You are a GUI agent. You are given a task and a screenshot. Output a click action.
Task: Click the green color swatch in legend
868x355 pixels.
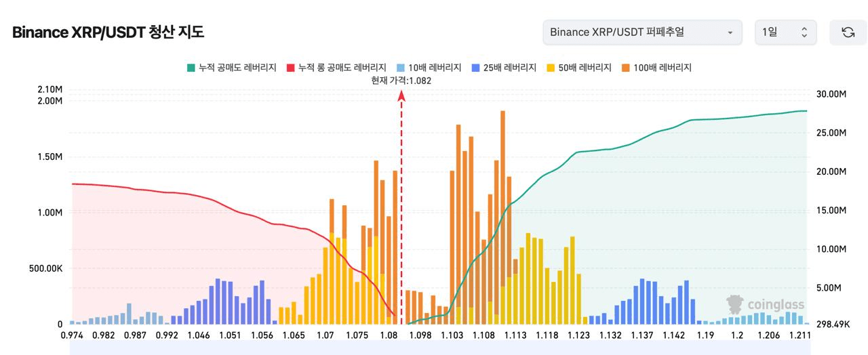(191, 68)
